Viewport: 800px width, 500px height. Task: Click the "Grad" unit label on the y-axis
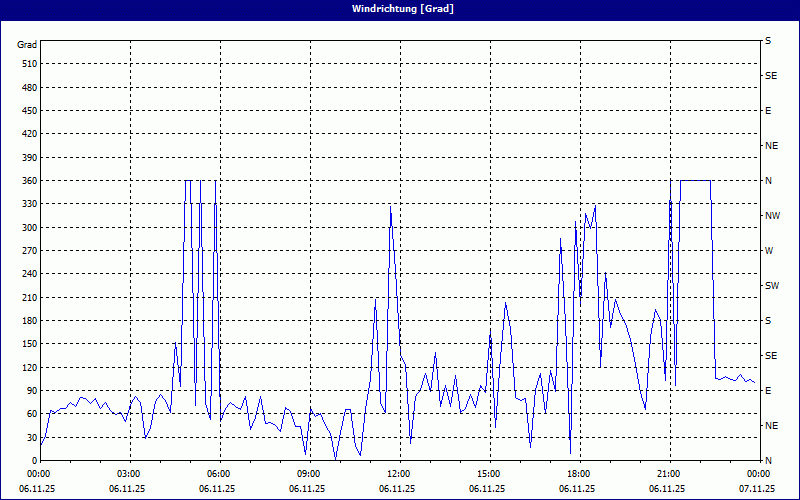27,45
